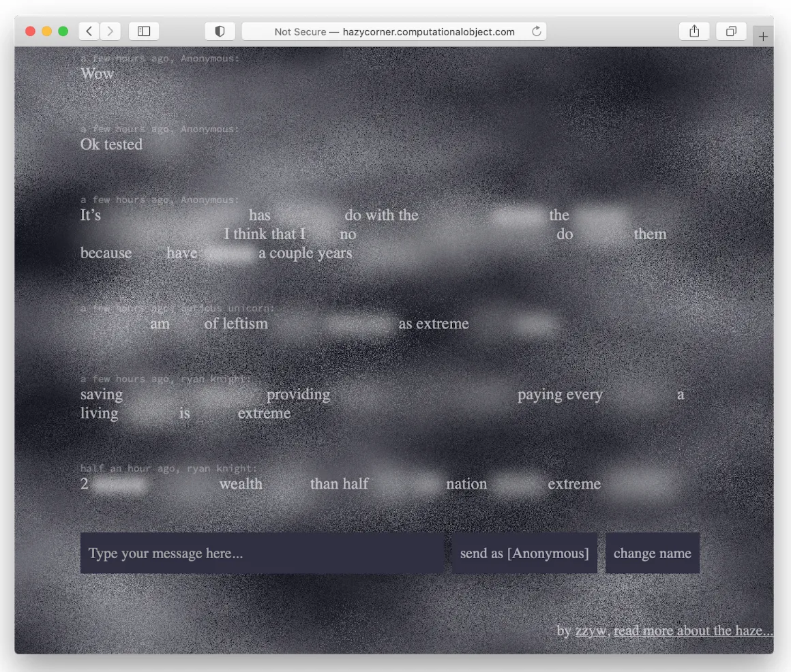Go back with Safari back arrow

(89, 31)
